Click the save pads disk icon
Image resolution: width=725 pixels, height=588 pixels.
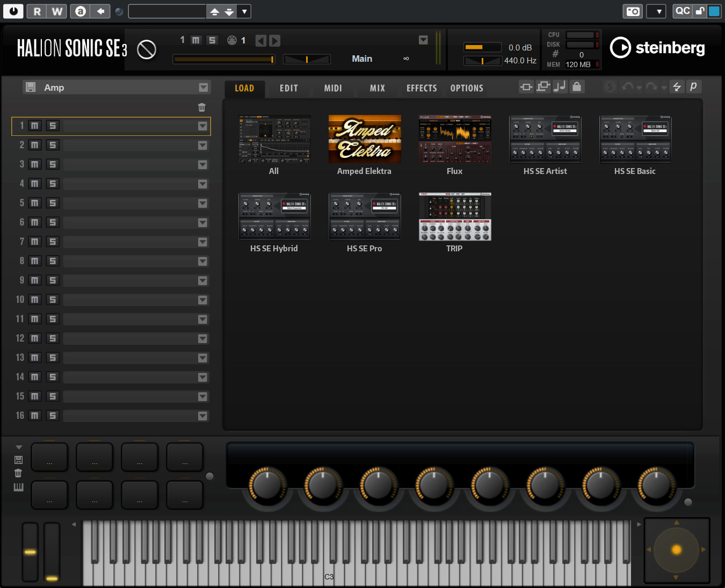(x=18, y=460)
